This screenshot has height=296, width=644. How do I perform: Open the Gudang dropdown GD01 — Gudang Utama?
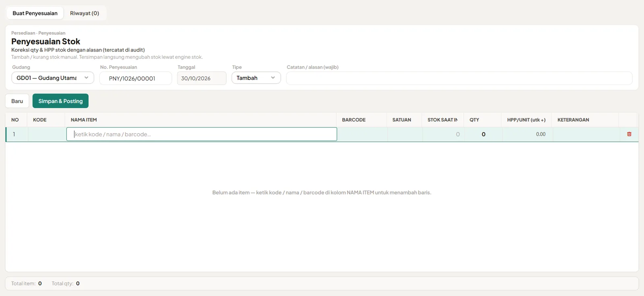(x=53, y=78)
